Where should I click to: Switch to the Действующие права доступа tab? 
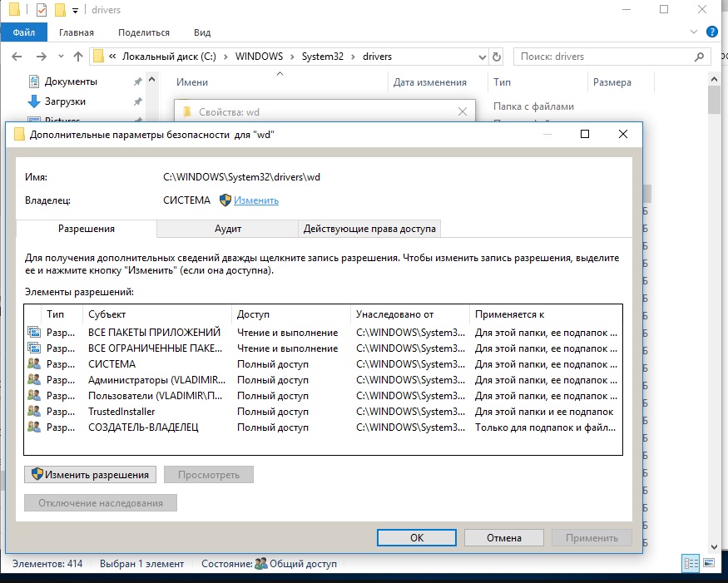[369, 229]
